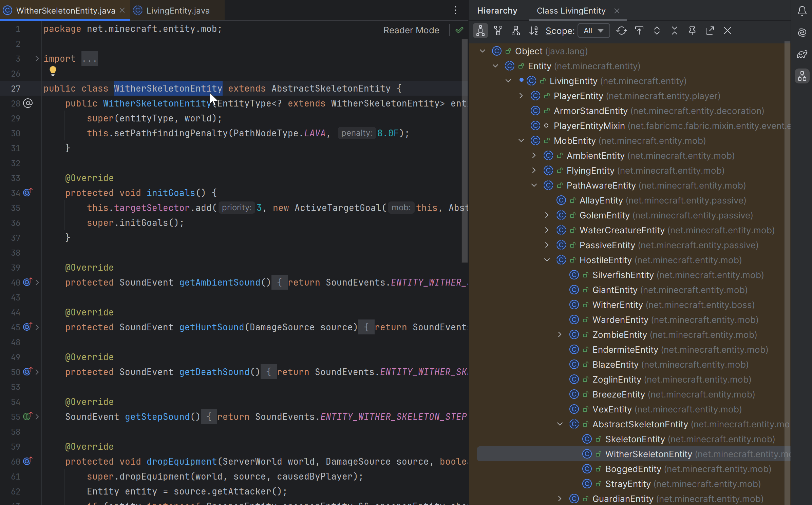Collapse the HostileEntity tree node
The image size is (812, 505).
(547, 260)
